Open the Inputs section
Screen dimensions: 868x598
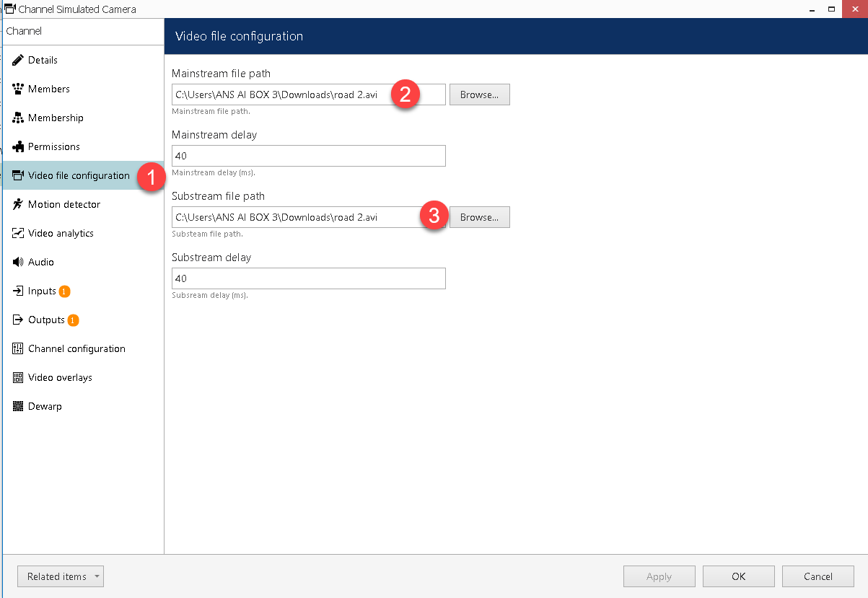[42, 291]
